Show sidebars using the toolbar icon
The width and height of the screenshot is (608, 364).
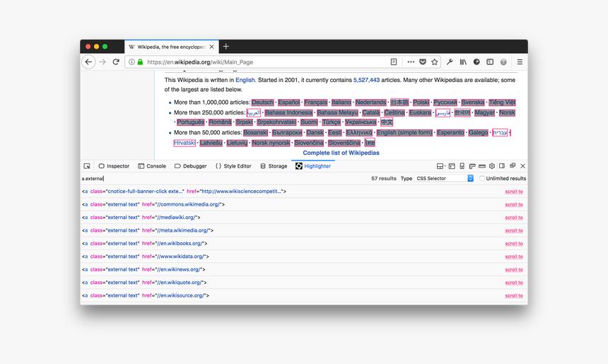click(x=490, y=62)
